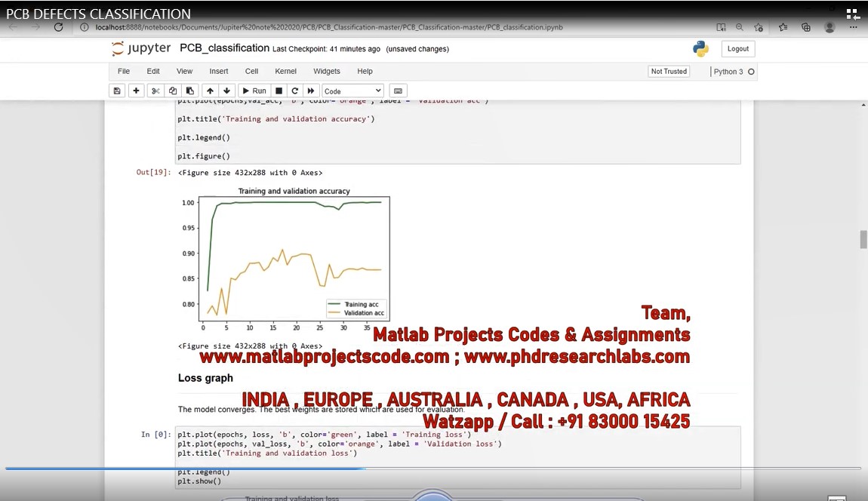The width and height of the screenshot is (868, 501).
Task: Click the Loss graph heading
Action: (205, 378)
